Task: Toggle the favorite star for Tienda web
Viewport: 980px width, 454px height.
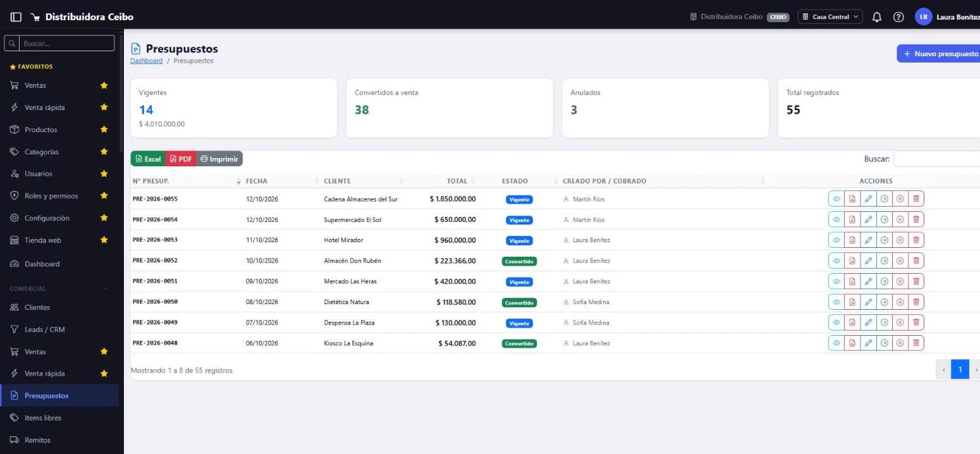Action: click(104, 240)
